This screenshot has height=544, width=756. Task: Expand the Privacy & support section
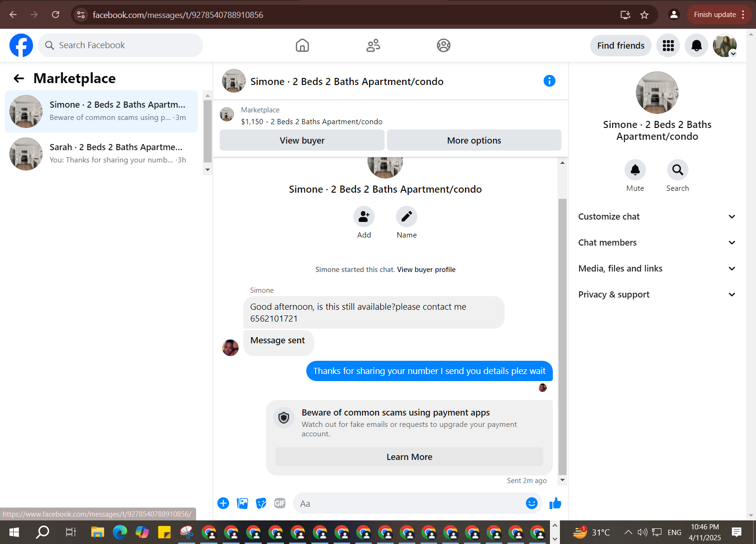pos(657,295)
